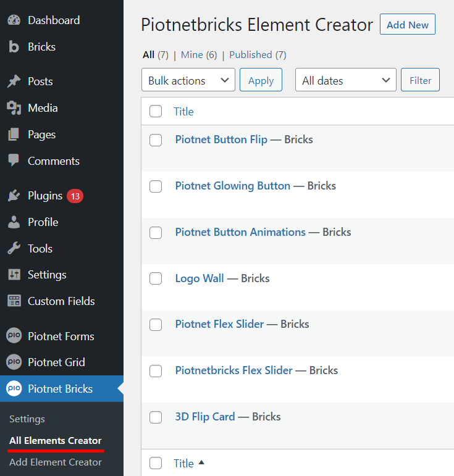Select the Piotnet Flex Slider checkbox
454x476 pixels.
coord(156,325)
